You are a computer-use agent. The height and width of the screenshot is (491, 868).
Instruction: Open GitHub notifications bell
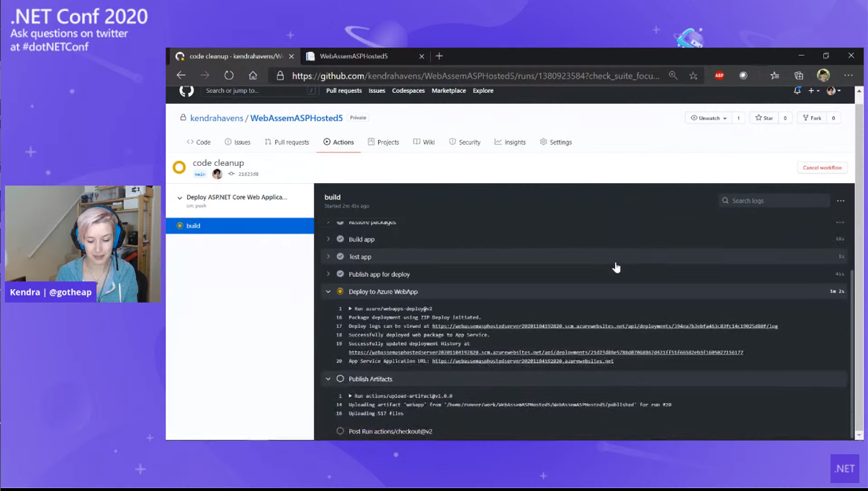(x=797, y=91)
